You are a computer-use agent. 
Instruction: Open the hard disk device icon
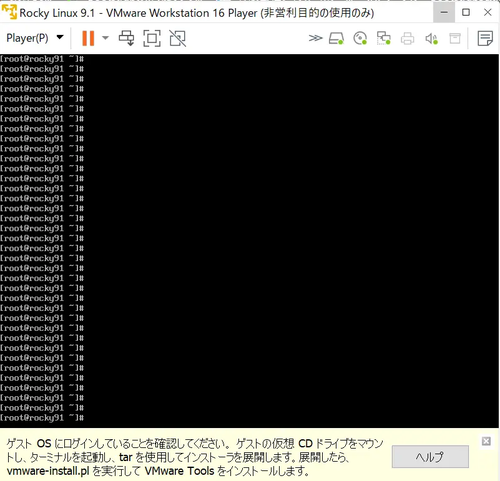336,38
